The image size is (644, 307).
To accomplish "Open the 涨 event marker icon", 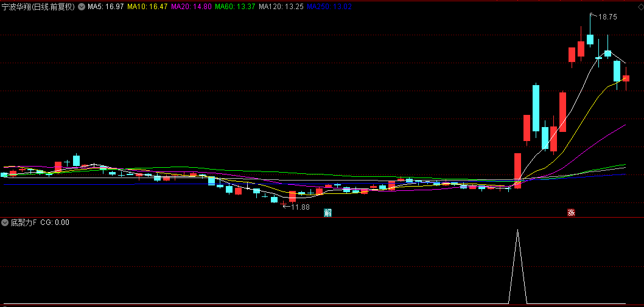I will click(571, 212).
